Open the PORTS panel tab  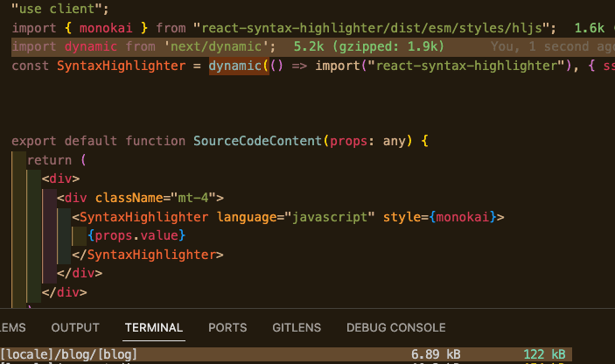(x=227, y=327)
